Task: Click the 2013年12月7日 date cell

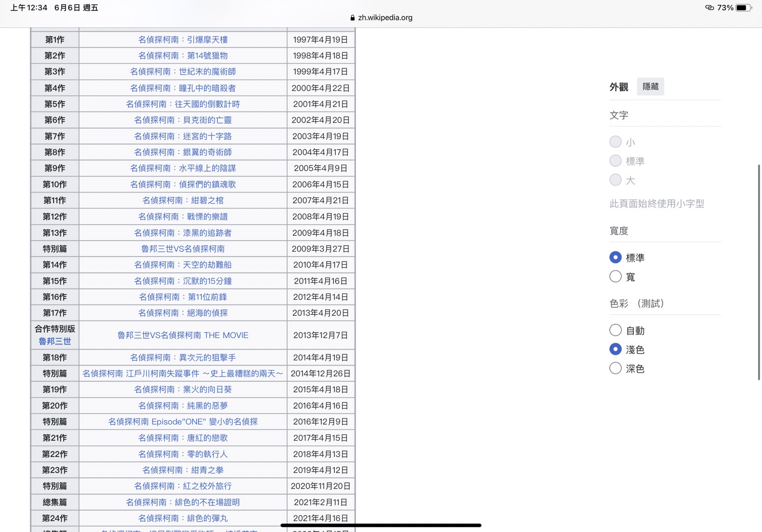Action: (x=321, y=335)
